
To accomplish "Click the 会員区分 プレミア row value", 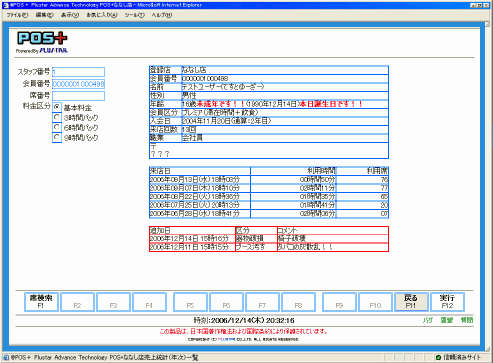I will 220,112.
